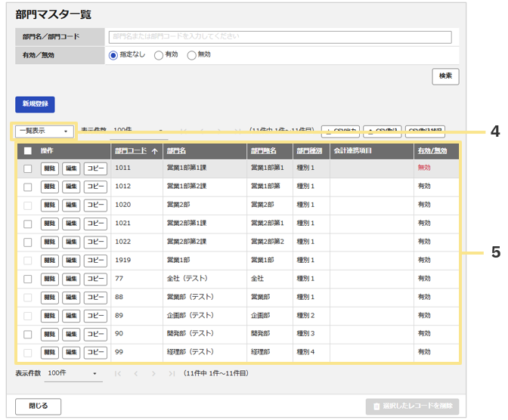The image size is (508, 420).
Task: Click the red 無効 status in row 1011
Action: click(424, 168)
